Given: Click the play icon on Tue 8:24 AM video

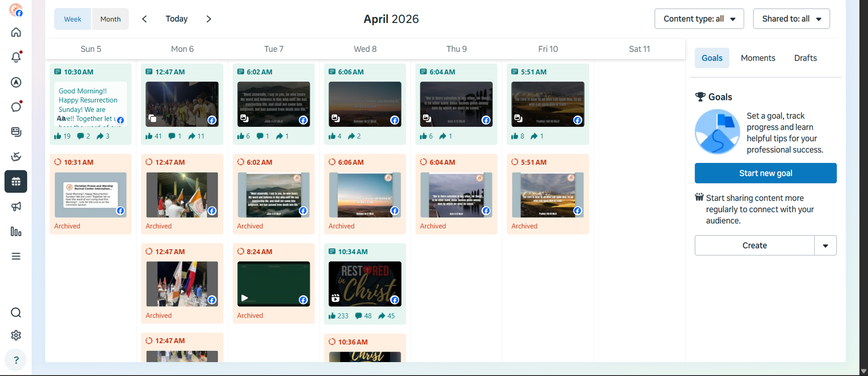Looking at the screenshot, I should tap(244, 298).
